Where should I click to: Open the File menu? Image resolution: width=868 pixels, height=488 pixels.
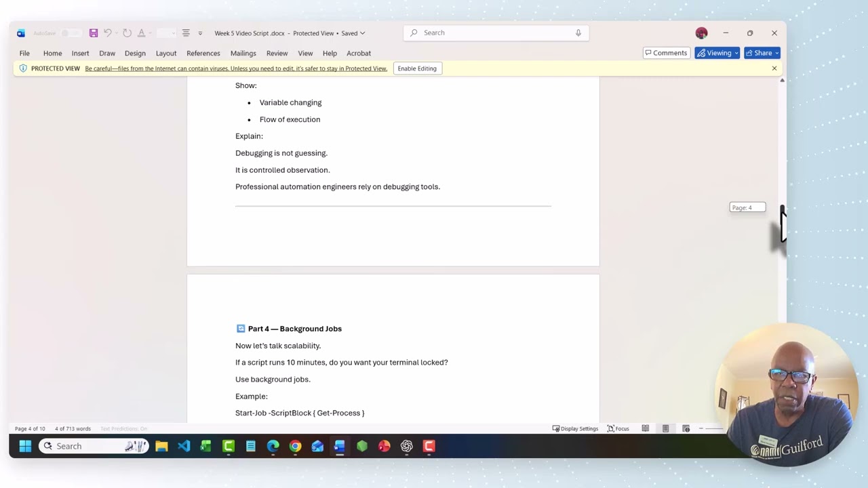[24, 53]
